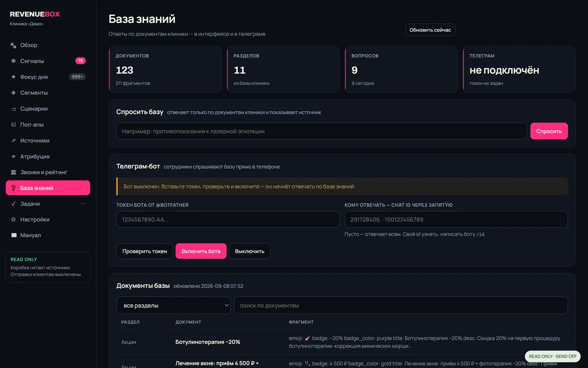This screenshot has width=588, height=368.
Task: Click the Обзор sidebar icon
Action: 14,45
